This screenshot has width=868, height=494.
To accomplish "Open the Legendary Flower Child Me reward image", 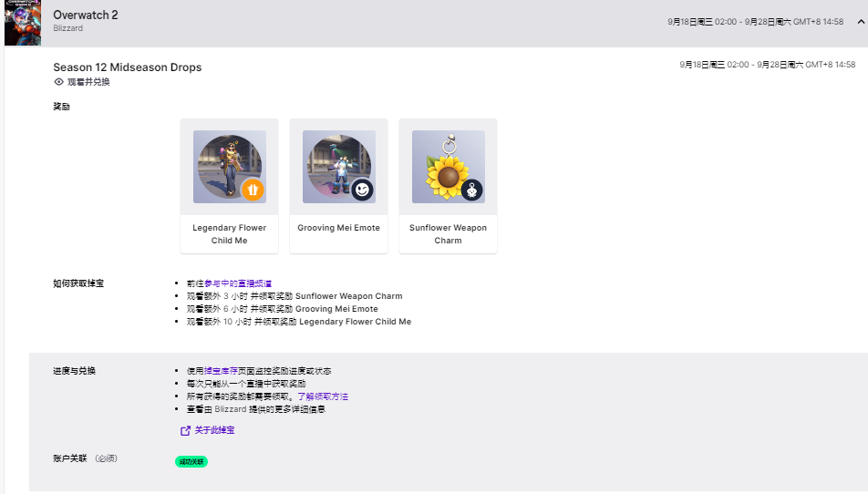I will click(229, 166).
